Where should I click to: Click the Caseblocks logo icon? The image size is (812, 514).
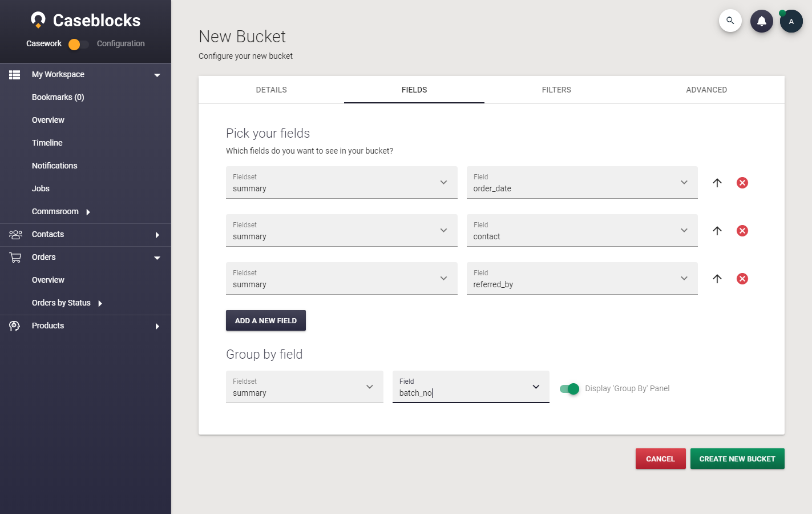[x=38, y=20]
